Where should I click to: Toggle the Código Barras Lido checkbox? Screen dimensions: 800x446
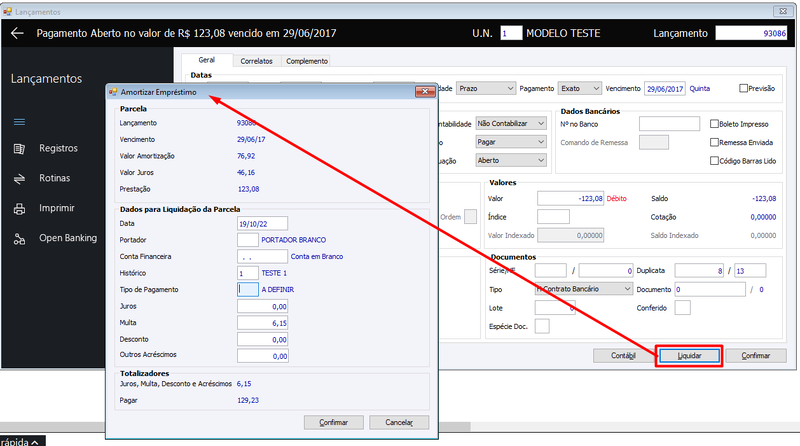714,161
